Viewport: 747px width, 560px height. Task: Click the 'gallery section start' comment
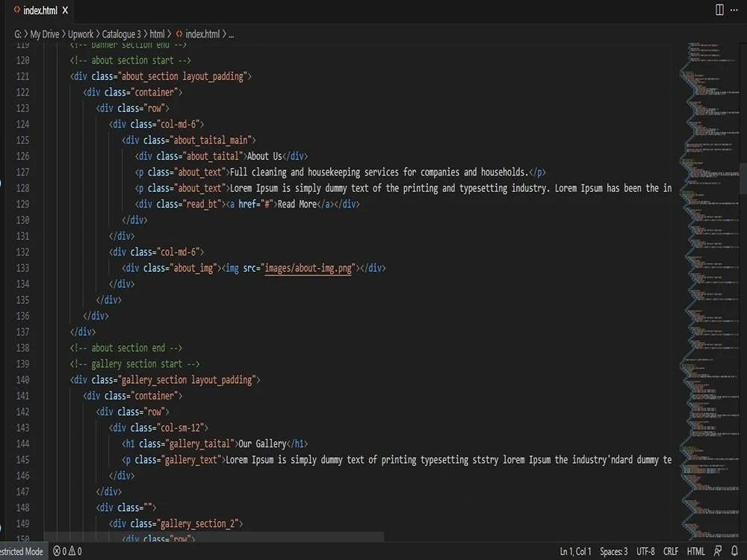pos(134,364)
